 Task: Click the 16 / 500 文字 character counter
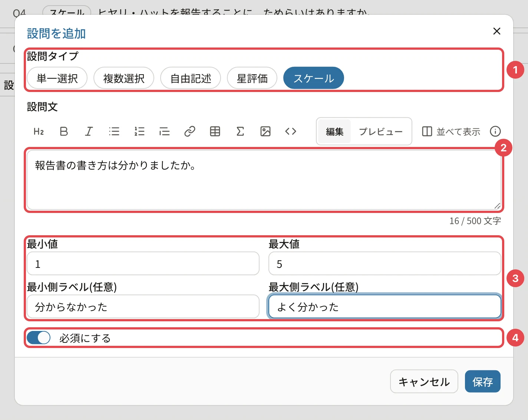(x=475, y=221)
